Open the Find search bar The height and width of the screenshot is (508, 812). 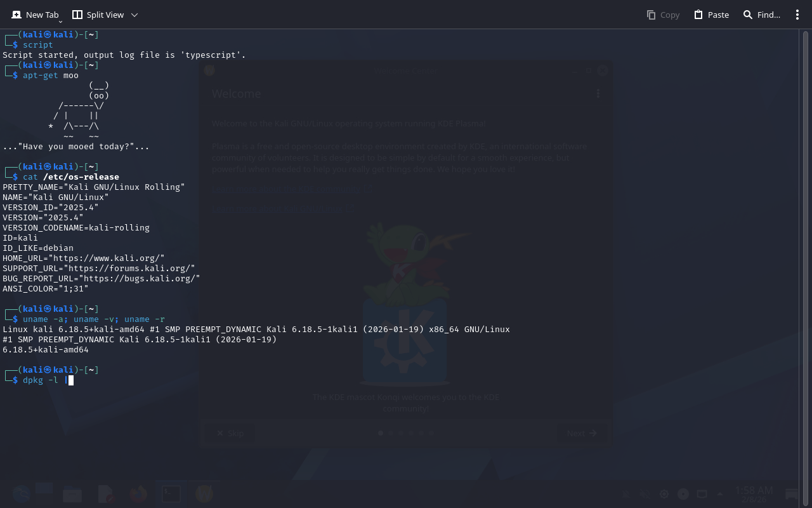coord(761,15)
